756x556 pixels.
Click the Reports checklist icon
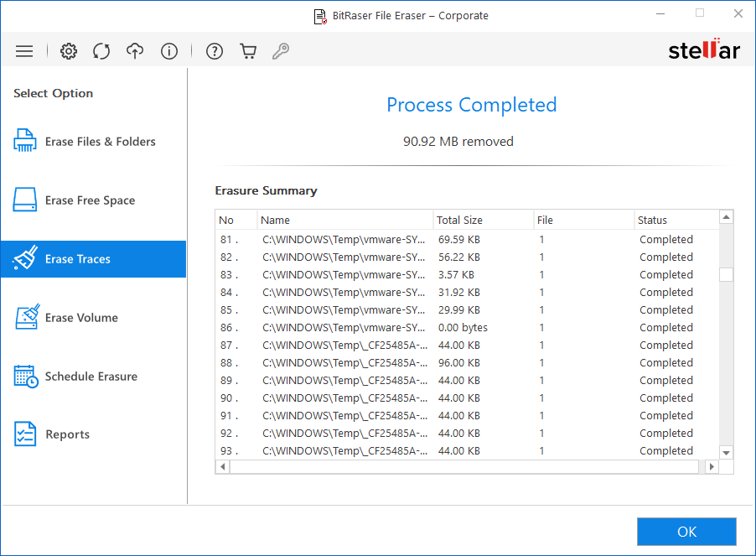(x=25, y=434)
